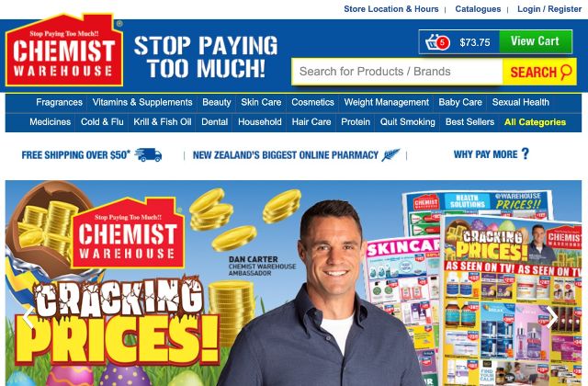Focus the Search for Products / Brands field
Screen dimensions: 588x386
click(397, 72)
